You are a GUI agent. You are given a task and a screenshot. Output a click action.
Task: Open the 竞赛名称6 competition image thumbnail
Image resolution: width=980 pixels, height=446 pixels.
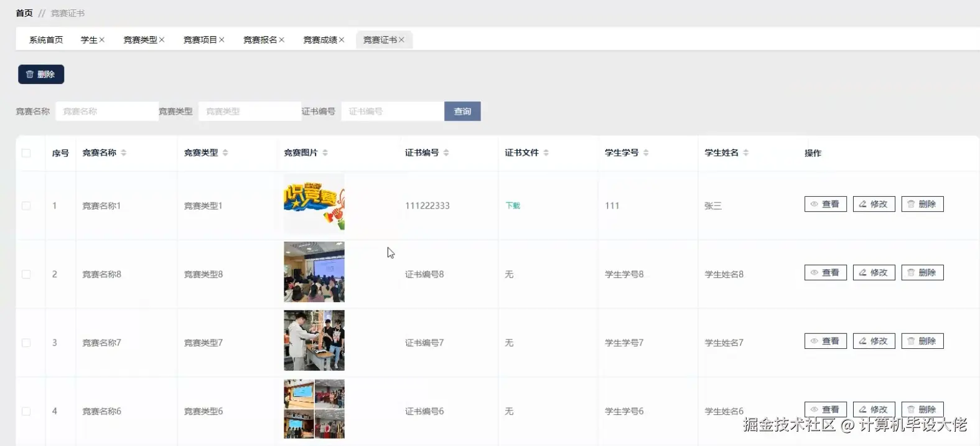pos(314,409)
